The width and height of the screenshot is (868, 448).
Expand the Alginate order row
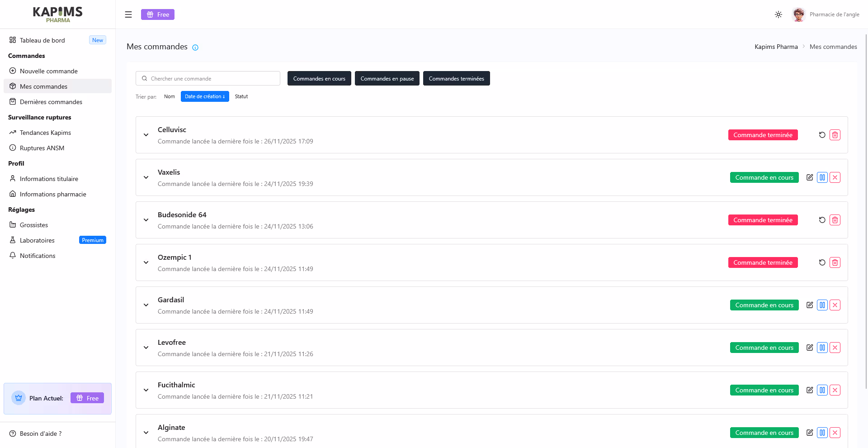point(146,433)
